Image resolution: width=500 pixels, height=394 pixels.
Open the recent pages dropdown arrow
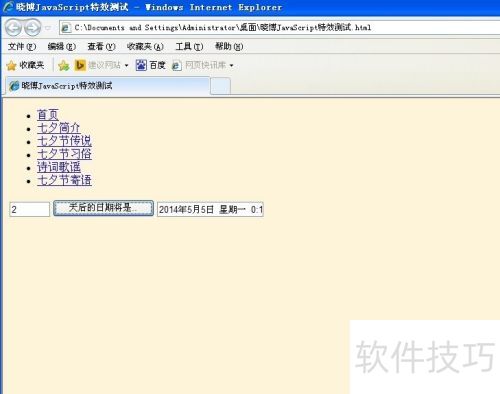pos(48,28)
